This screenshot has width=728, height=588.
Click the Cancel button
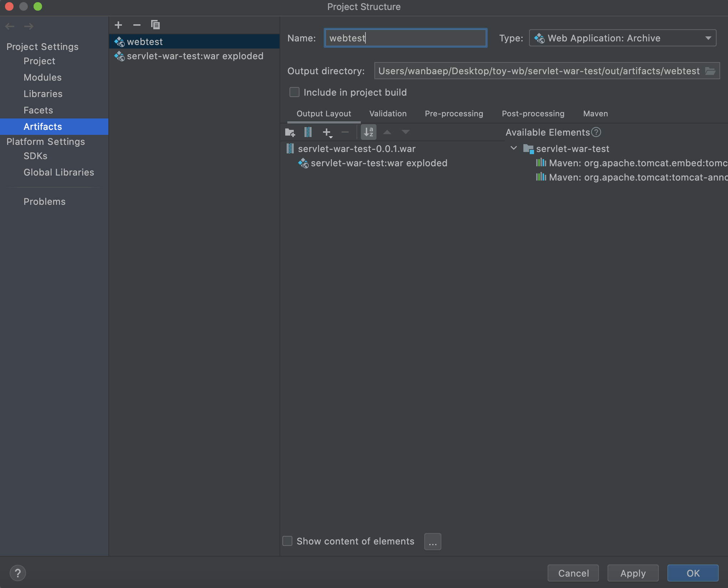click(x=573, y=573)
